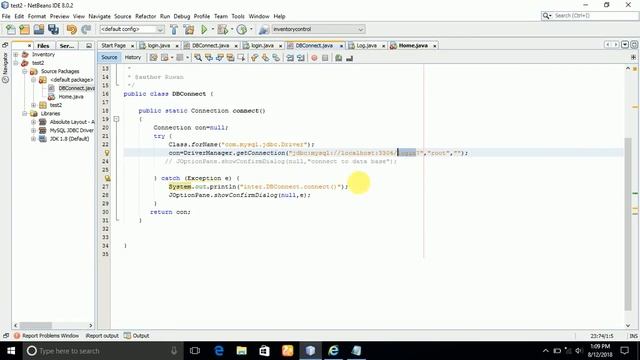The width and height of the screenshot is (640, 360).
Task: Open File Explorer on the taskbar
Action: (x=242, y=351)
